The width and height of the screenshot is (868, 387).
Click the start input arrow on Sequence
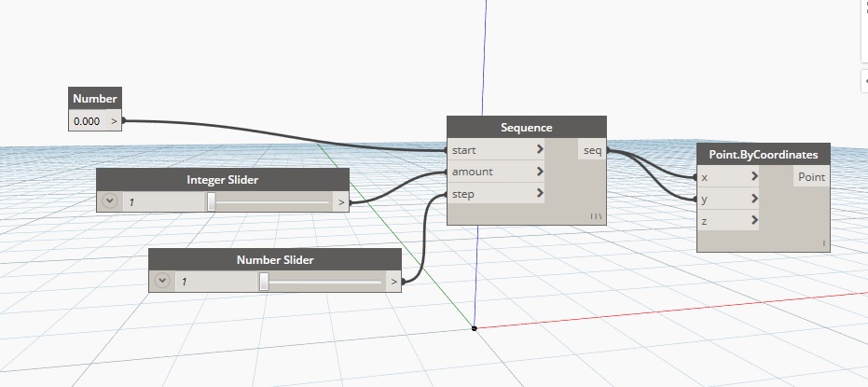click(540, 149)
